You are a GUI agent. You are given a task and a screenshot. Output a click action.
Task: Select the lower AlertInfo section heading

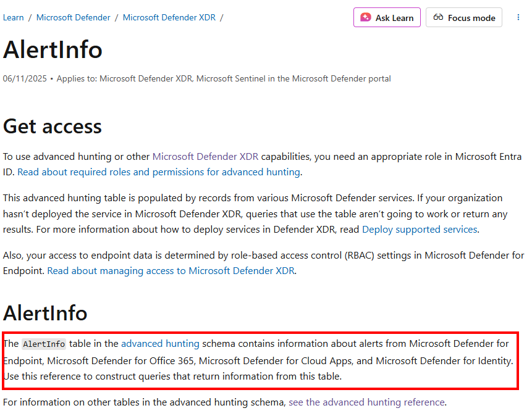coord(45,313)
